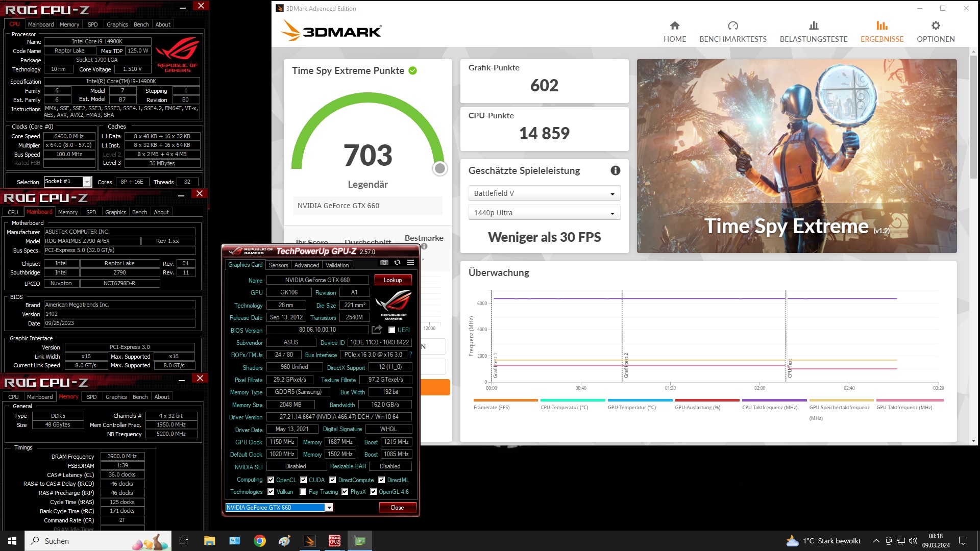Toggle the DirectML checkbox

tap(381, 480)
